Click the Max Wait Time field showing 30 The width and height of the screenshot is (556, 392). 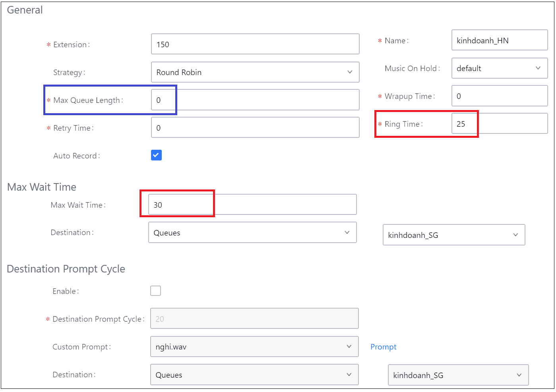coord(252,205)
